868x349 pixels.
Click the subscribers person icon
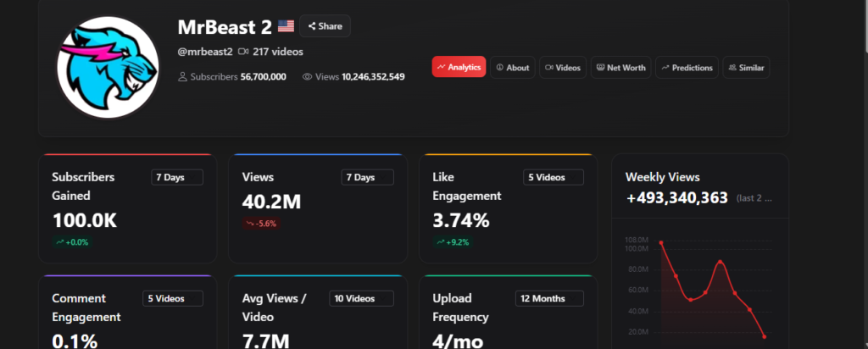point(182,77)
